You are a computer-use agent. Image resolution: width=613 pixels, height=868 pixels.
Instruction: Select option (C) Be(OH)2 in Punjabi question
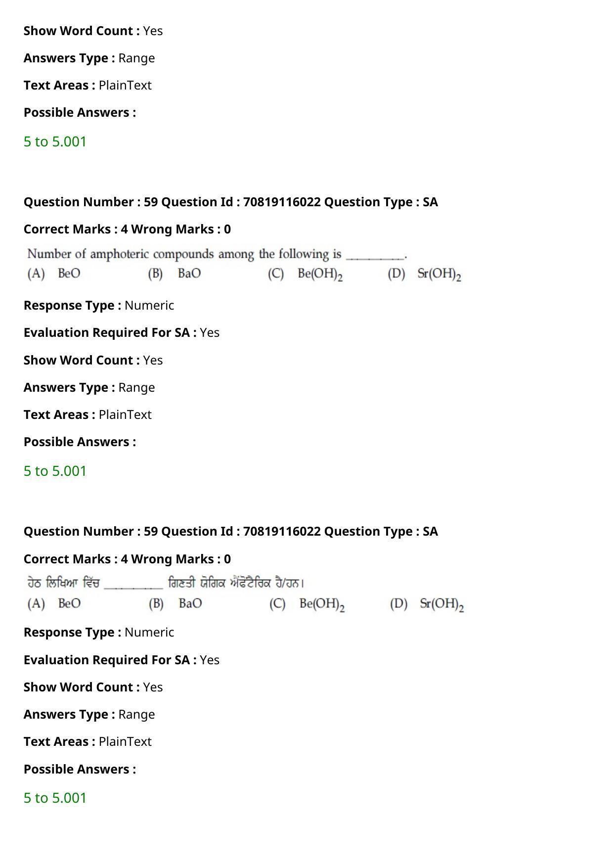tap(307, 604)
